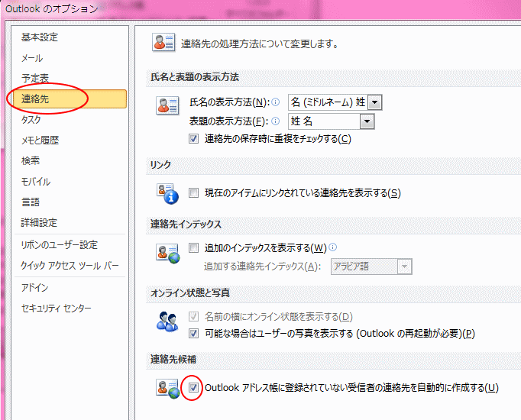
Task: Go to メモと履歴 settings
Action: (x=40, y=141)
